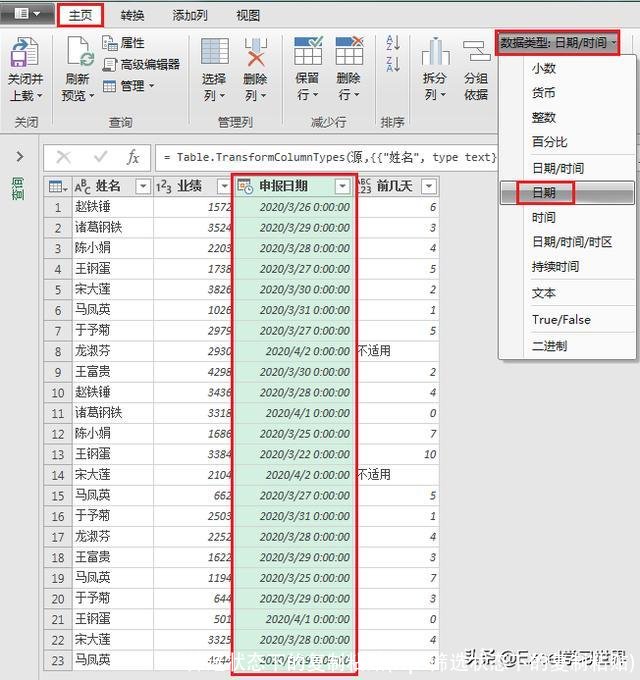Sort ascending with A-Z icon

coord(393,42)
